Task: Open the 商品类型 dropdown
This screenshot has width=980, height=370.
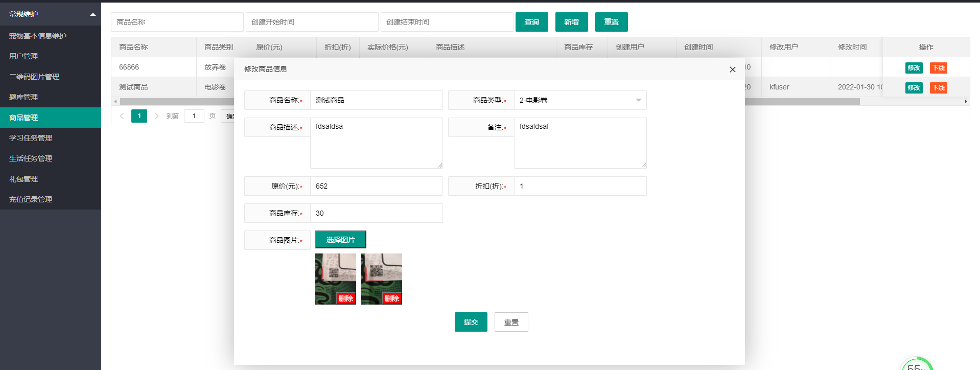Action: [x=580, y=100]
